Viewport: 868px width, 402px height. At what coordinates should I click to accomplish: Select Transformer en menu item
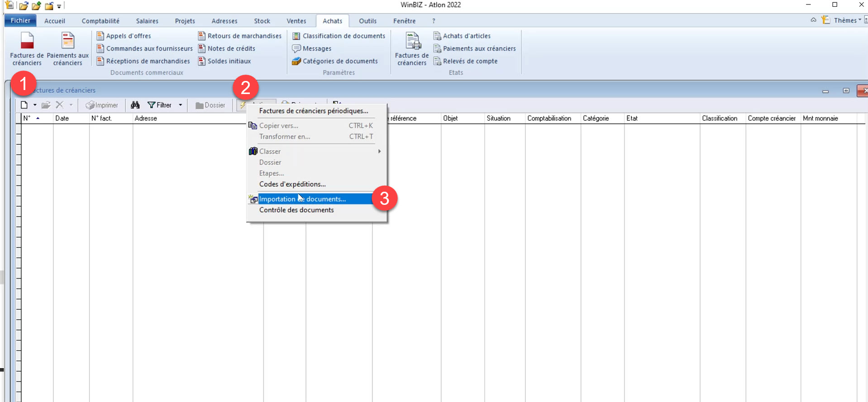tap(317, 137)
